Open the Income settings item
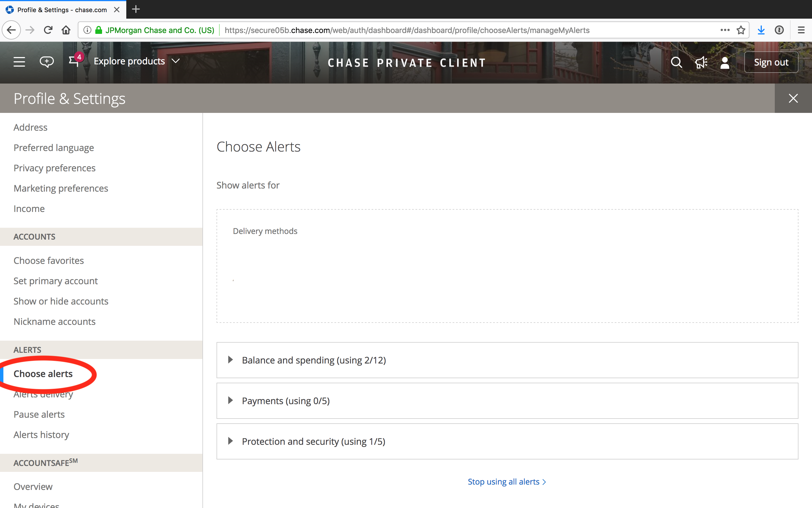The height and width of the screenshot is (508, 812). 29,209
